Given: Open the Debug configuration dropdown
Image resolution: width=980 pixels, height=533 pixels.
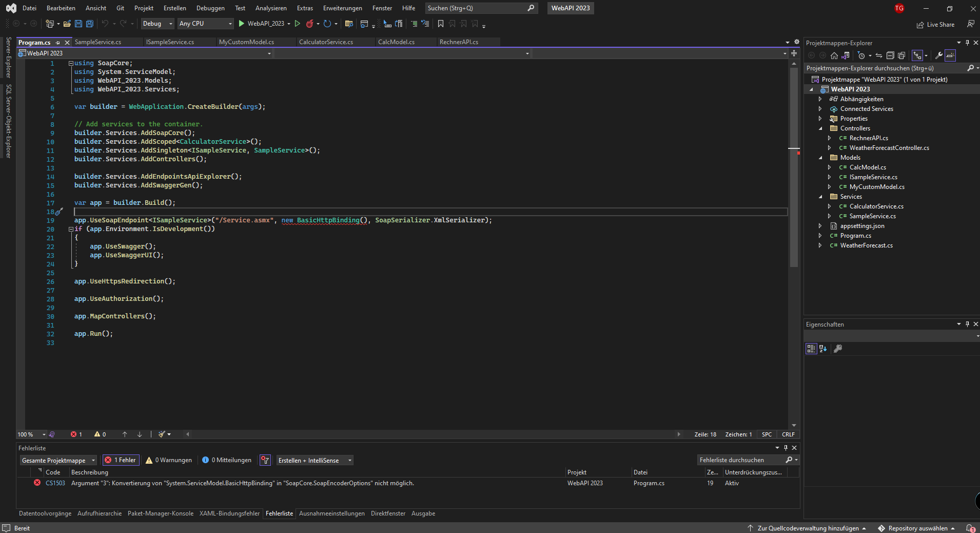Looking at the screenshot, I should (158, 24).
